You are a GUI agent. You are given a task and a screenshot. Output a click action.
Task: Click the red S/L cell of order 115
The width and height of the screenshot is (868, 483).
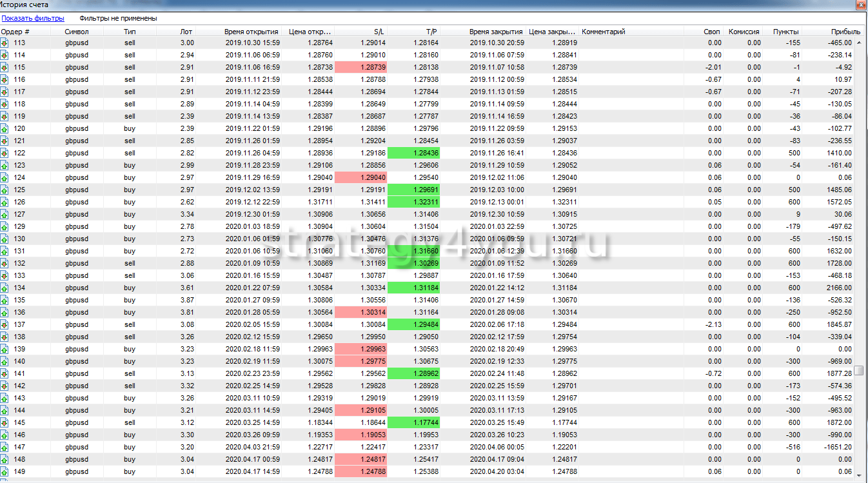[x=360, y=67]
